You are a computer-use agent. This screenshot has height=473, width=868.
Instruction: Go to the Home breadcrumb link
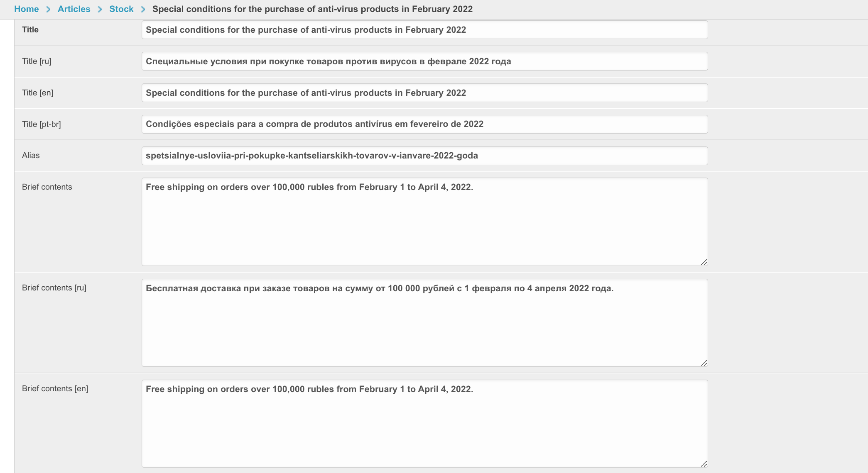coord(26,9)
